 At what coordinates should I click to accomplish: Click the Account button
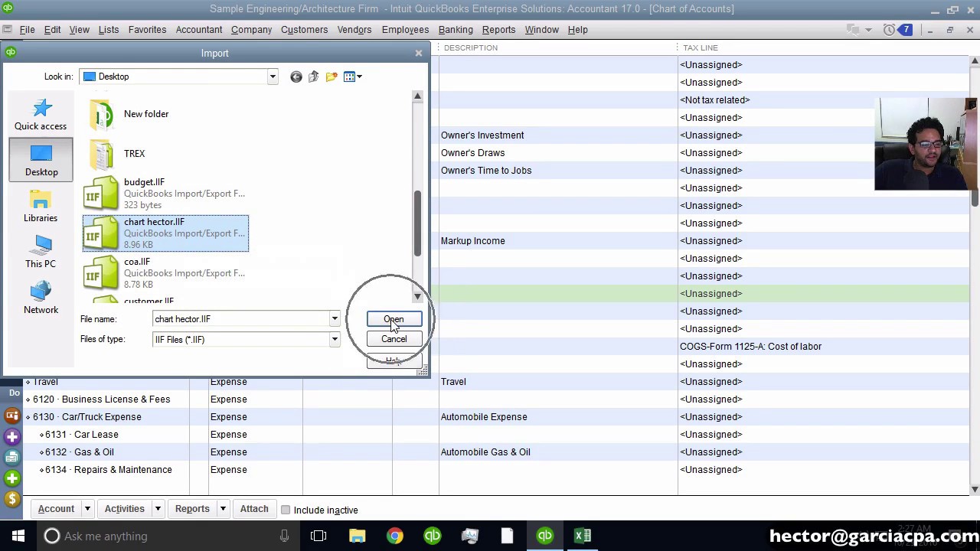56,509
